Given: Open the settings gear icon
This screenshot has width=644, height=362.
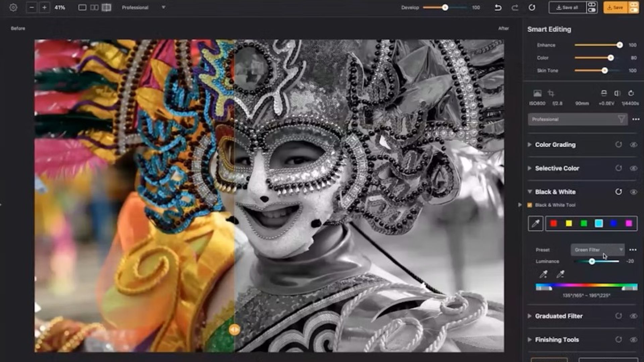Looking at the screenshot, I should point(13,7).
